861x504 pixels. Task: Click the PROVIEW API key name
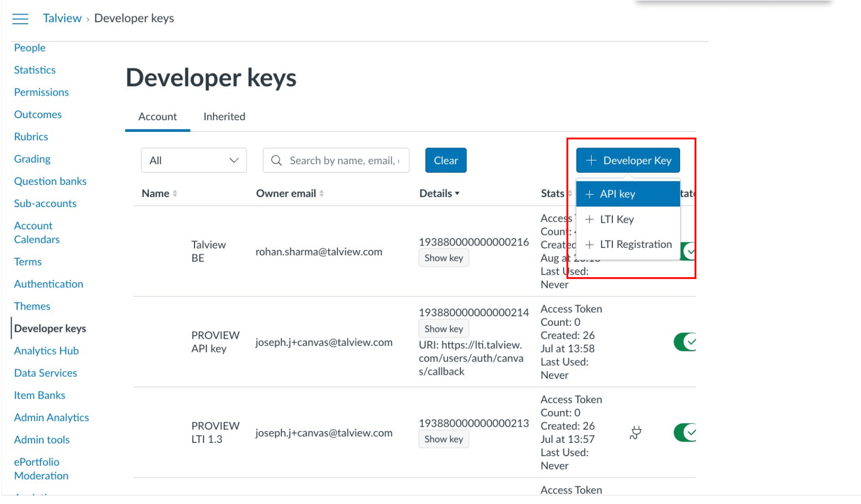coord(215,342)
